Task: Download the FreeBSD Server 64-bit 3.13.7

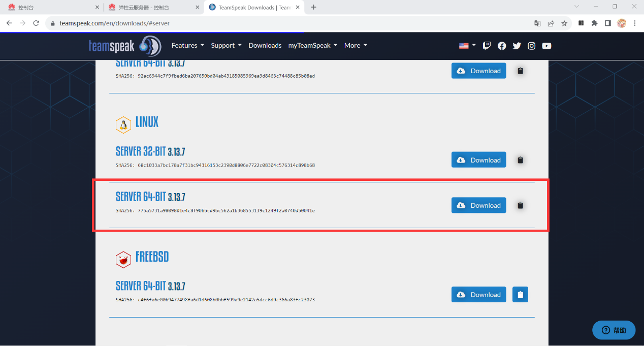Action: [x=479, y=295]
